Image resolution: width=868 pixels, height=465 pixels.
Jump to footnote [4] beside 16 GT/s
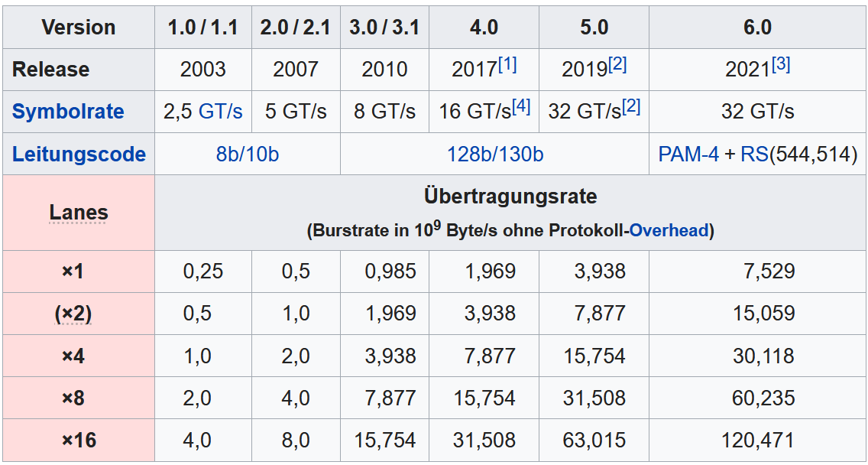(521, 107)
